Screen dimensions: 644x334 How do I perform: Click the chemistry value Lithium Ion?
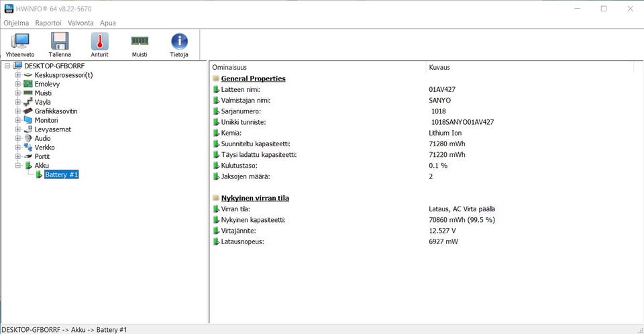[445, 133]
